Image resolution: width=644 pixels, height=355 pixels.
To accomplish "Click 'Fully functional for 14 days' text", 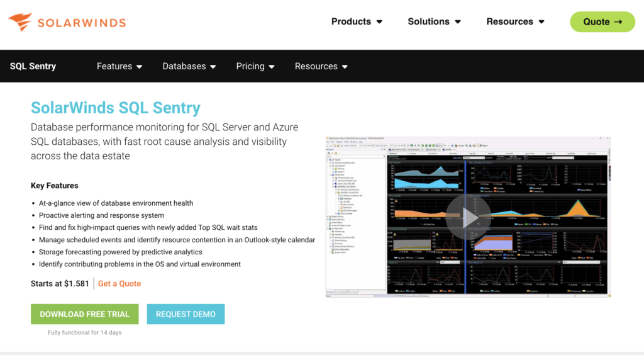I will pyautogui.click(x=85, y=332).
